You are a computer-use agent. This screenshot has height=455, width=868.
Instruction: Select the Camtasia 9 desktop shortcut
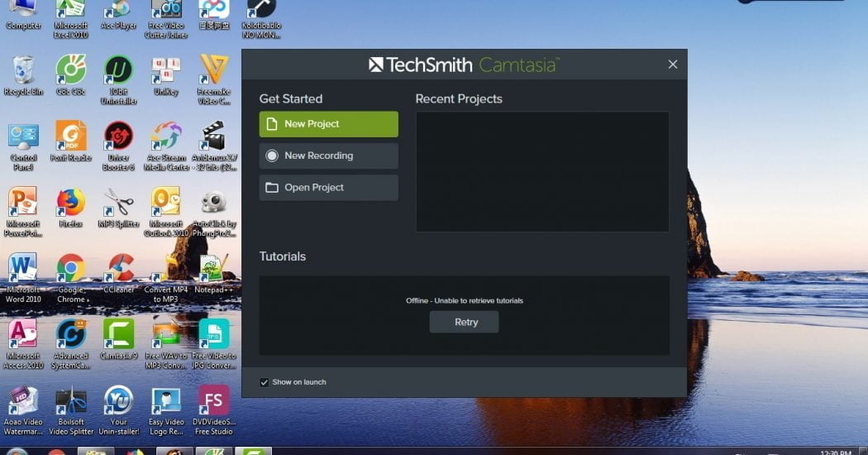118,339
